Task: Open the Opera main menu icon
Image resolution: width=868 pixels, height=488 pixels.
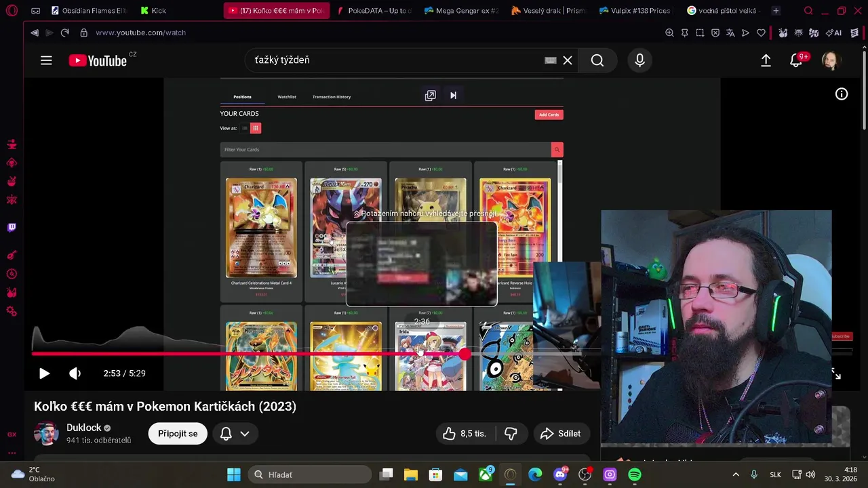Action: coord(12,11)
